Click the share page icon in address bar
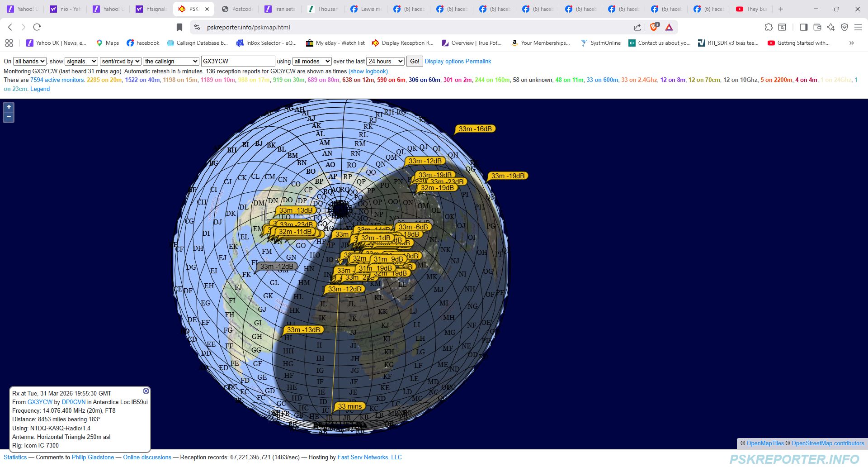This screenshot has height=467, width=868. pos(637,27)
